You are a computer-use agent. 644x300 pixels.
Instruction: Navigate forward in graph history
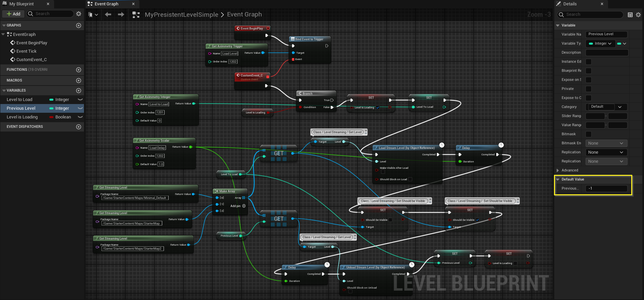121,14
